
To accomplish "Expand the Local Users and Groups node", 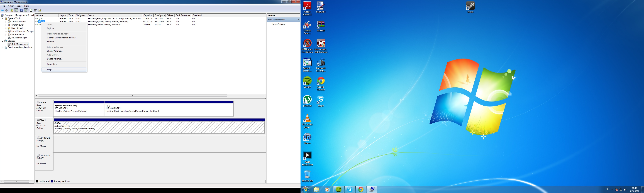I will pyautogui.click(x=6, y=31).
